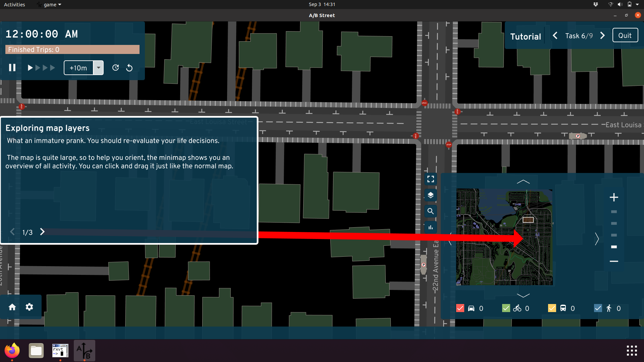Select the second-lowest minimap zoom level bar
The height and width of the screenshot is (362, 644).
point(614,235)
